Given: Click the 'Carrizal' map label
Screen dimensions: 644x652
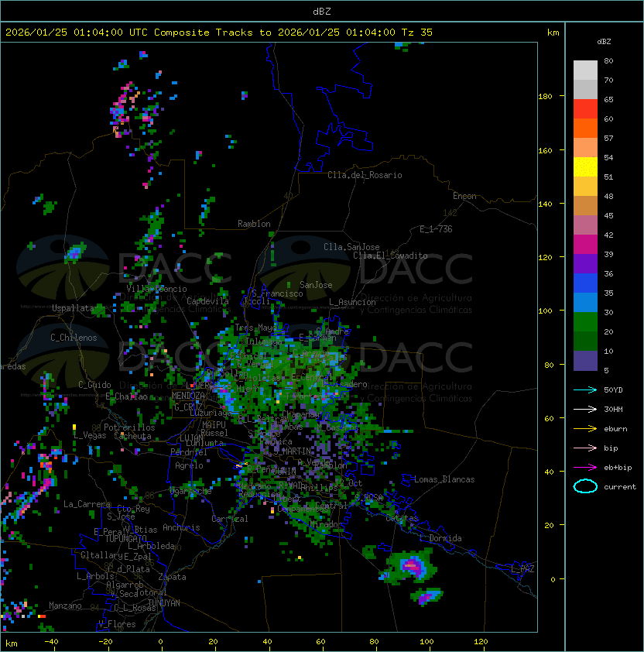Looking at the screenshot, I should click(230, 519).
